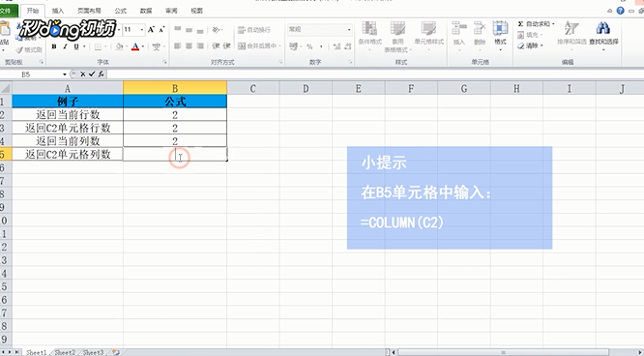Toggle italic formatting in the font group
This screenshot has width=644, height=356.
coord(65,46)
